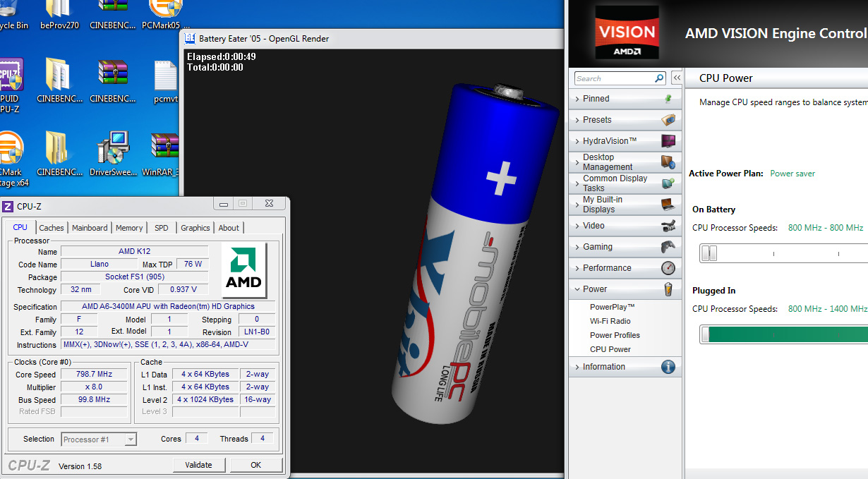Image resolution: width=868 pixels, height=479 pixels.
Task: Click the Battery Eater title bar icon
Action: [x=190, y=39]
